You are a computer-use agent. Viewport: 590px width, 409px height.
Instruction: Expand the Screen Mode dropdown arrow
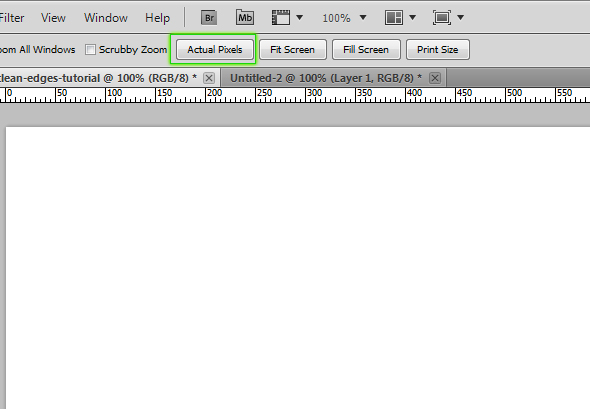click(x=460, y=17)
